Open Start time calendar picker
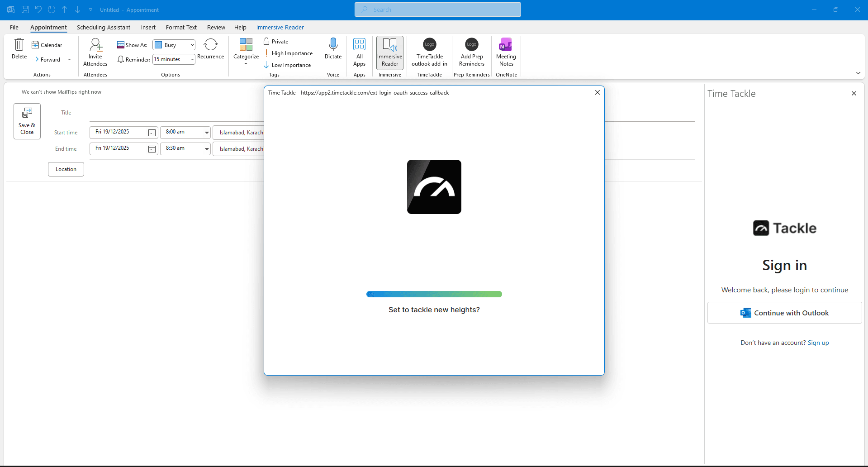 pyautogui.click(x=152, y=133)
